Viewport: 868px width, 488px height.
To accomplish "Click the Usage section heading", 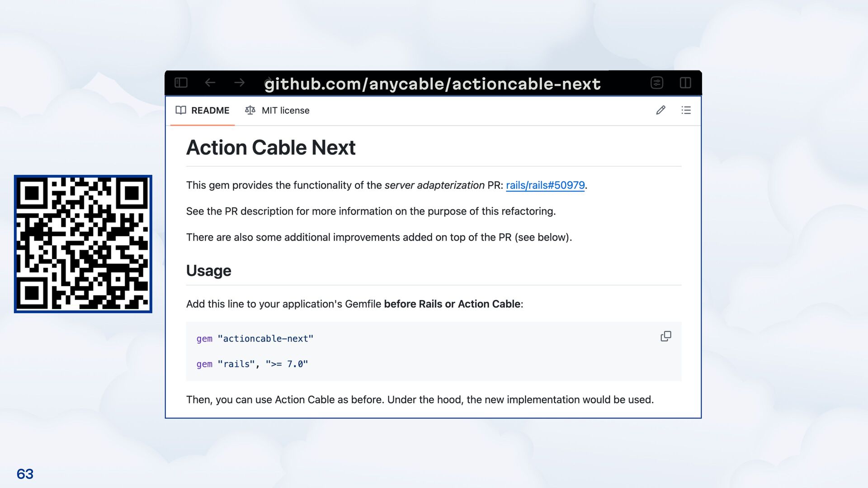I will 208,271.
